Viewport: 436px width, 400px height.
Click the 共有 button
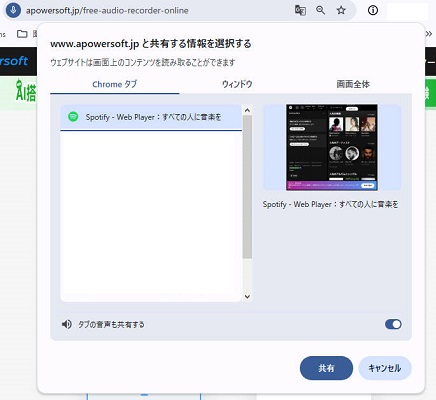326,368
